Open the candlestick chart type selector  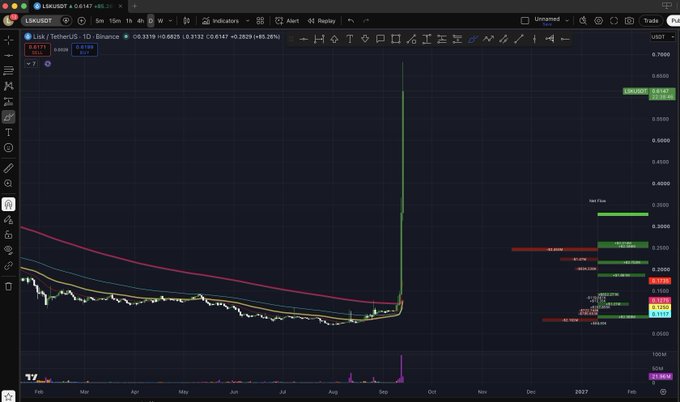pyautogui.click(x=186, y=20)
